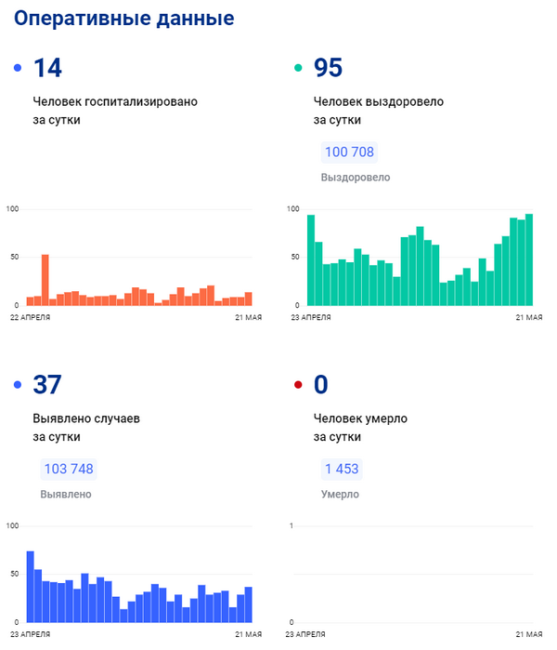Click the green dot beside number 95
This screenshot has width=557, height=650.
298,68
